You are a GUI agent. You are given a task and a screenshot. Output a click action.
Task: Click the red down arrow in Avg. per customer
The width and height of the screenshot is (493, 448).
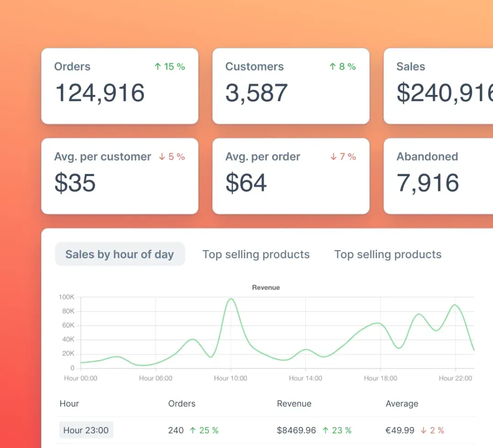pyautogui.click(x=162, y=157)
